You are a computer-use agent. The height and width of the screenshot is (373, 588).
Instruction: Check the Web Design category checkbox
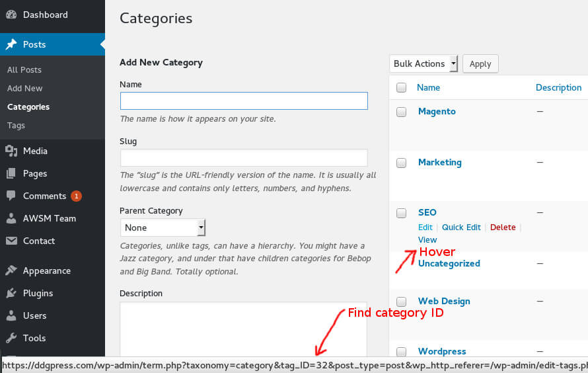401,302
